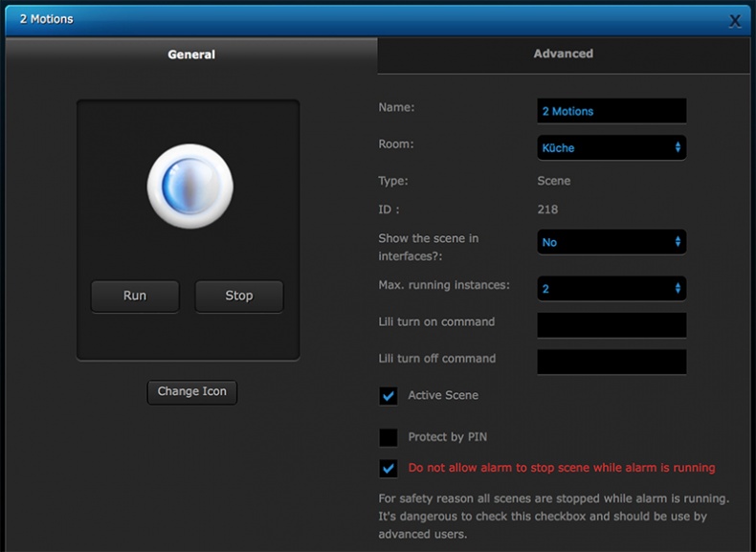Click the arrows on Max. running instances
This screenshot has width=756, height=552.
point(678,288)
